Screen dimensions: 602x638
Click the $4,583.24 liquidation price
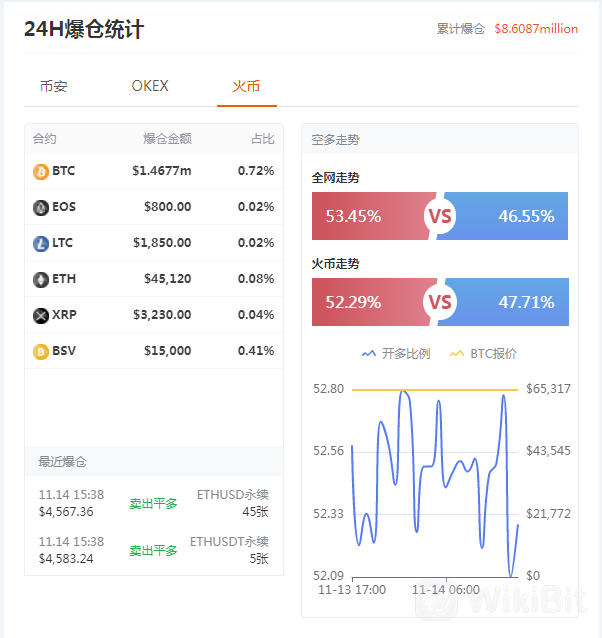[66, 559]
